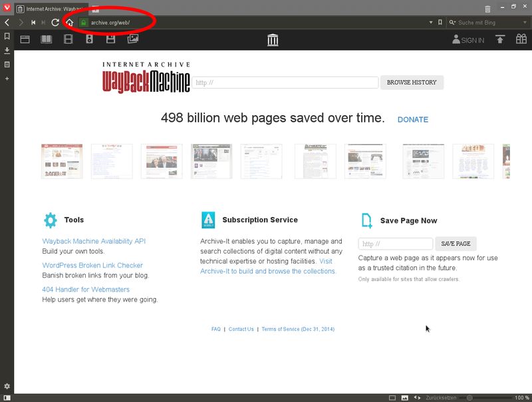Open Internet Archive Video film icon
Viewport: 532px width, 402px height.
pyautogui.click(x=68, y=40)
